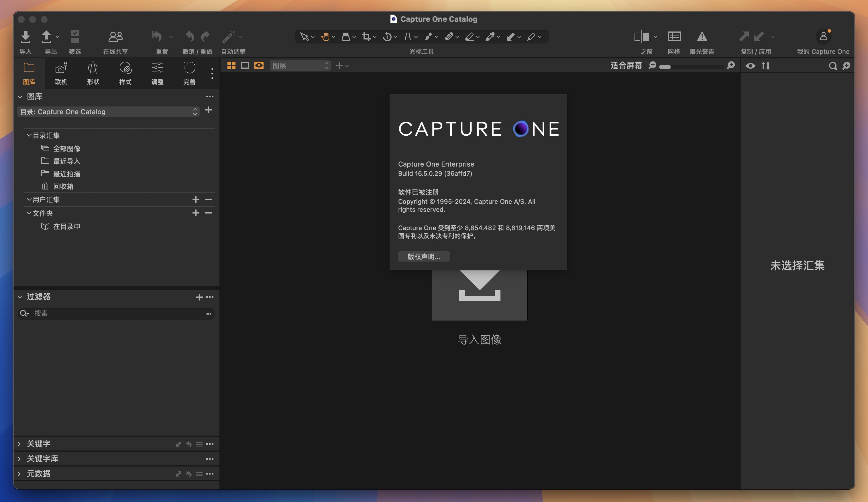Add new catalog with plus button
This screenshot has width=868, height=502.
click(208, 110)
